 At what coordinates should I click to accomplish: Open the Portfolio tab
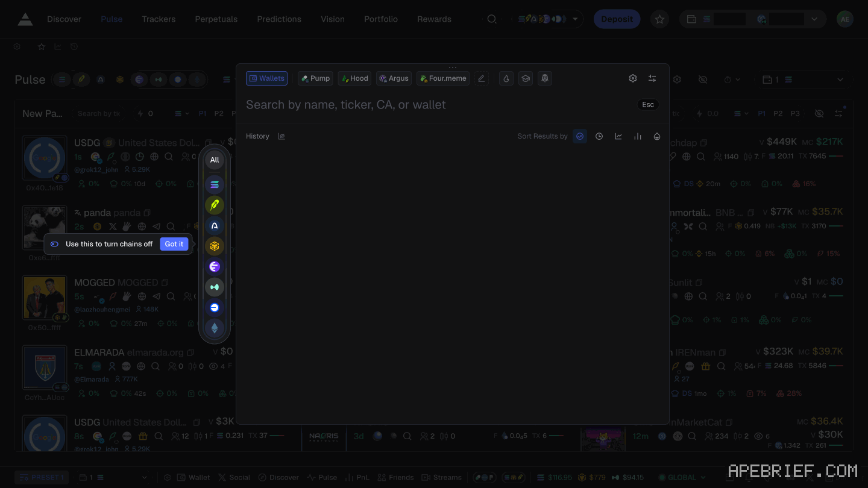click(381, 19)
